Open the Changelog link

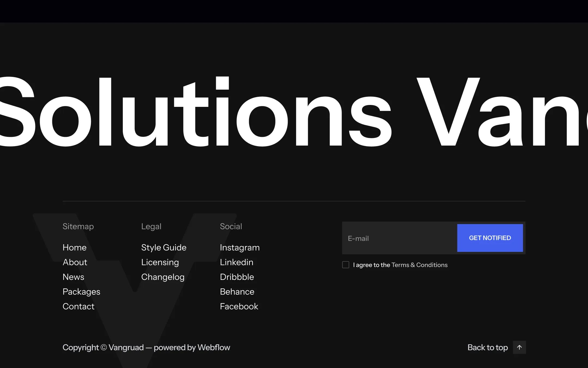[163, 277]
